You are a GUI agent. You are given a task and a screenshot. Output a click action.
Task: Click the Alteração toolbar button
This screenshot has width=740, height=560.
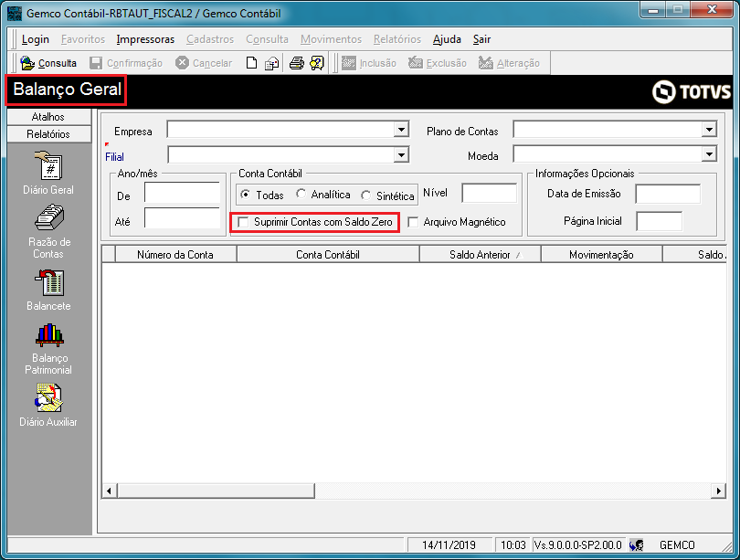509,63
